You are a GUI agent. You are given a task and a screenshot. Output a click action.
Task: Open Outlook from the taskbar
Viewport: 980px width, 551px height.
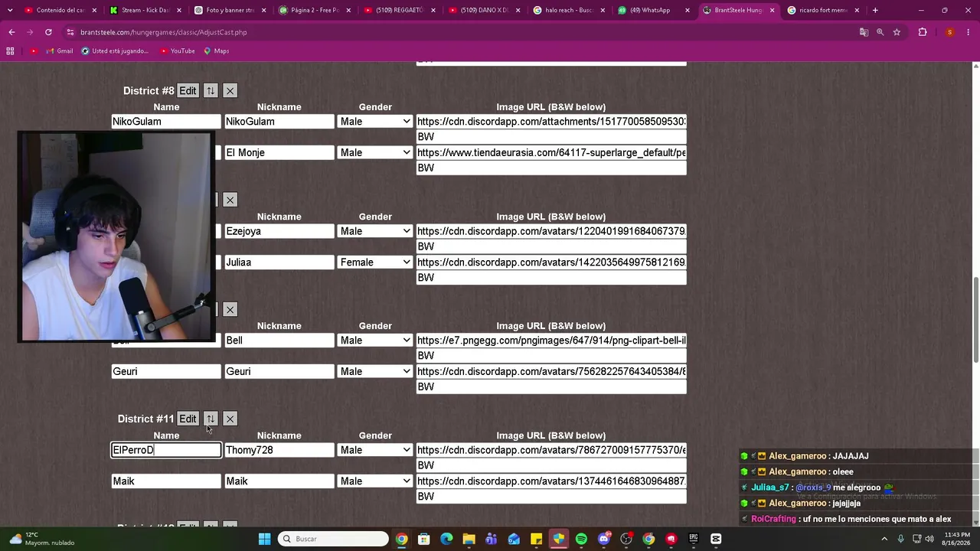point(514,539)
